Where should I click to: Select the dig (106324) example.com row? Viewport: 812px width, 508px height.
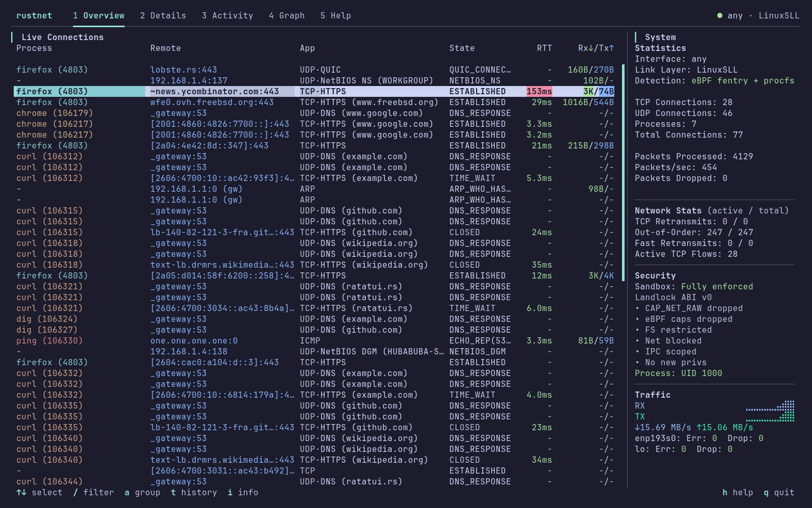(315, 319)
